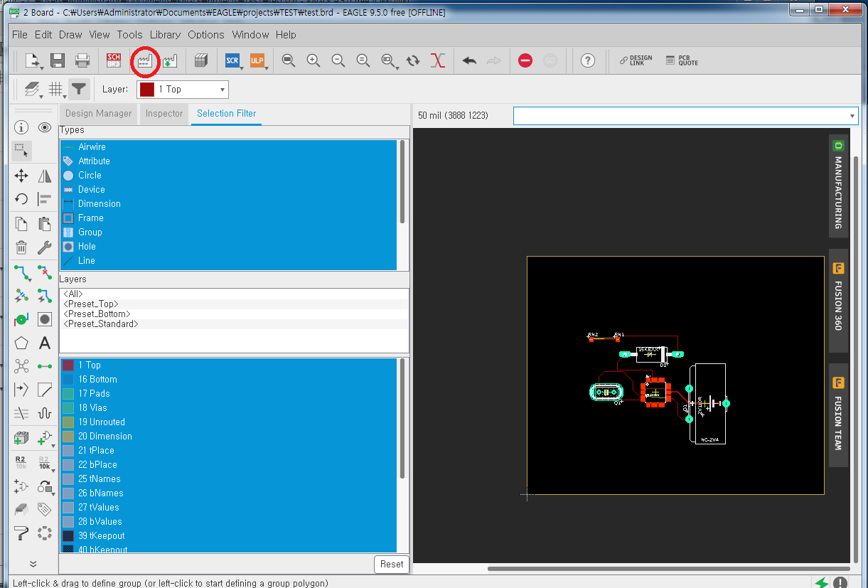Screen dimensions: 868x588
Task: Click the Redraw refresh icon
Action: 413,61
